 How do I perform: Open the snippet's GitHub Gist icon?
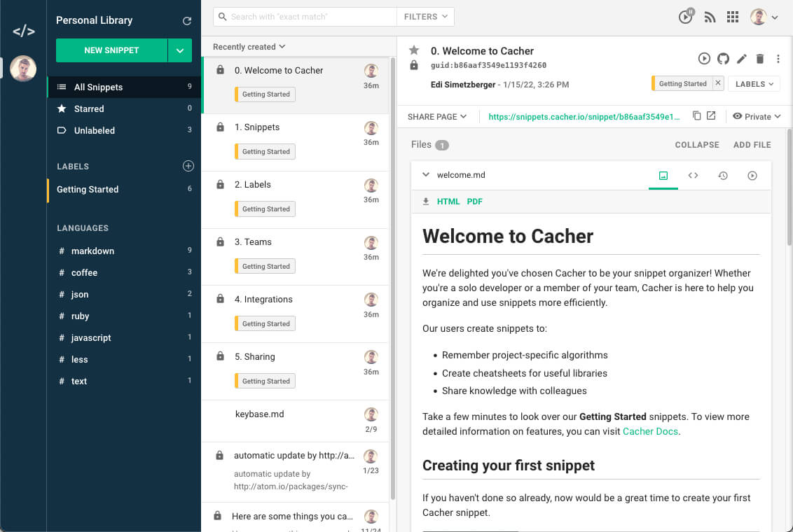click(723, 59)
